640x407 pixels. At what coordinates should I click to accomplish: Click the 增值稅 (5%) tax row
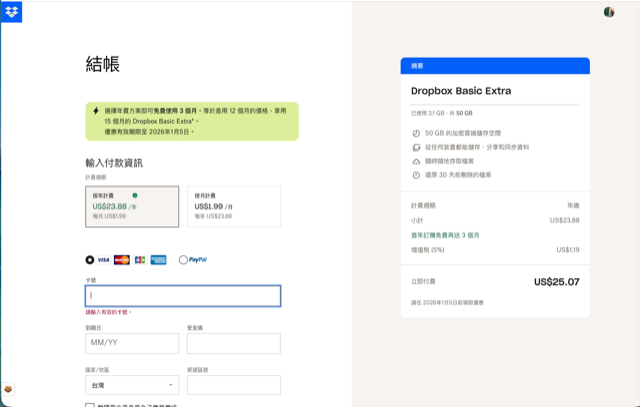(x=495, y=249)
